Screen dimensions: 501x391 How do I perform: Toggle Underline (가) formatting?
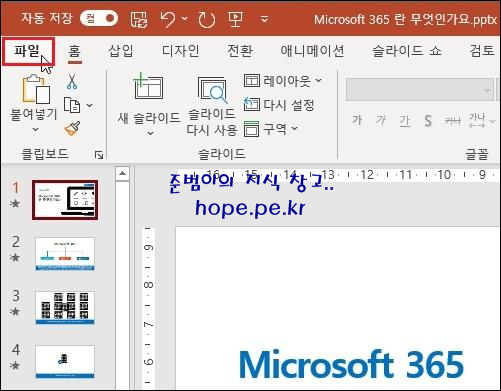(405, 120)
